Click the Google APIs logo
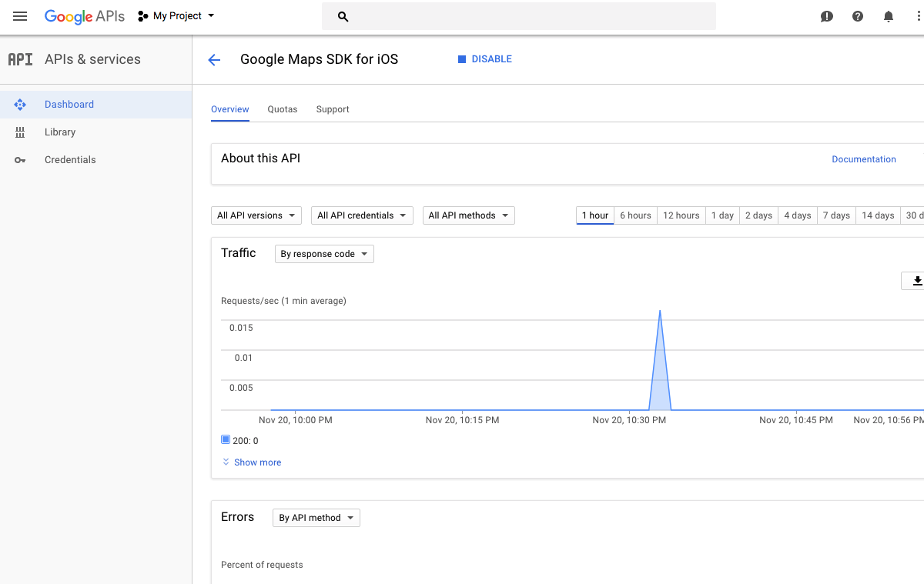924x584 pixels. click(x=85, y=16)
